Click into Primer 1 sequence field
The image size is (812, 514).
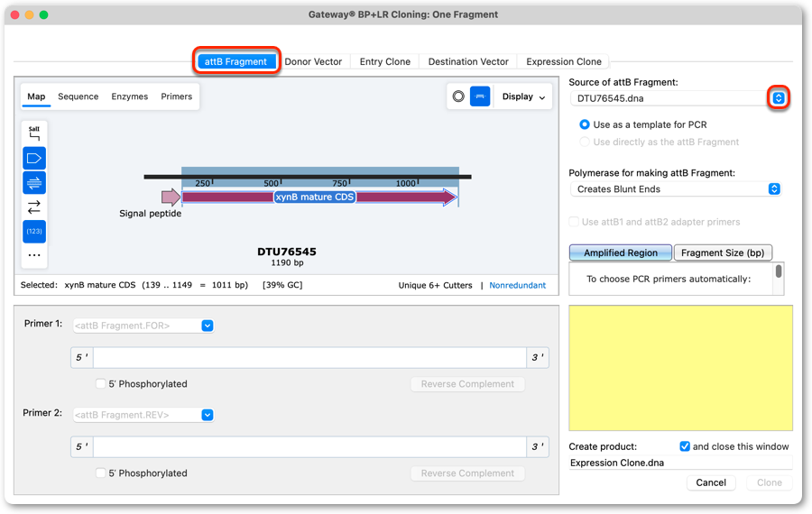(x=309, y=358)
